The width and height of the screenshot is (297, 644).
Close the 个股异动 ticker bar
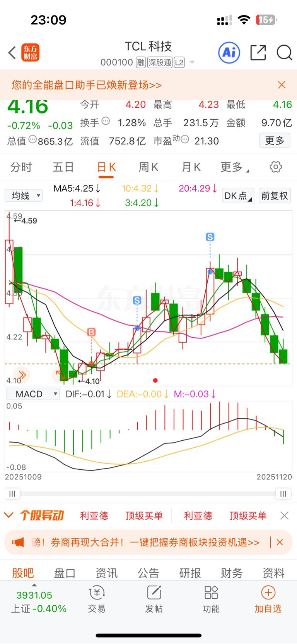point(285,515)
